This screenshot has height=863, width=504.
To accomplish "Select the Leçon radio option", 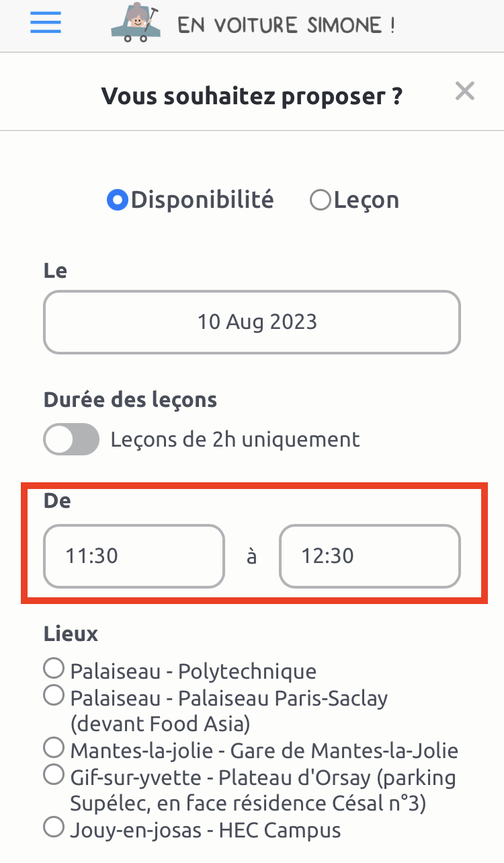I will click(x=321, y=200).
